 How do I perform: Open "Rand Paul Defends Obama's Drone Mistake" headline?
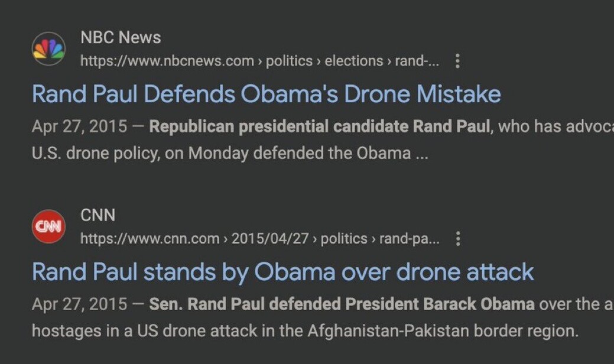coord(266,94)
